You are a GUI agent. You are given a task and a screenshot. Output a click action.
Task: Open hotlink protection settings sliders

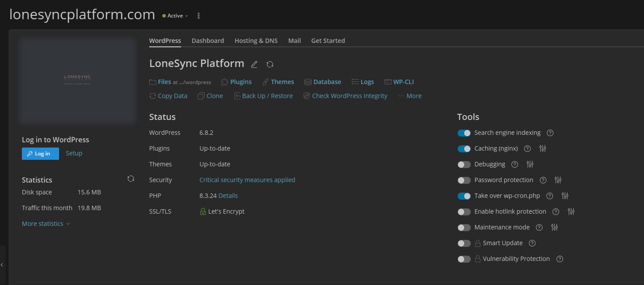click(x=571, y=211)
